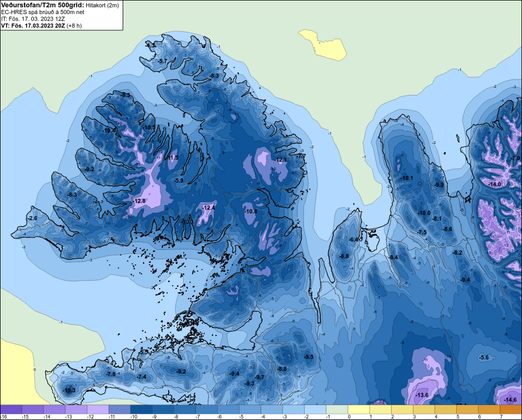The height and width of the screenshot is (420, 522).
Task: Click the -7.5 temperature label
Action: point(422,232)
